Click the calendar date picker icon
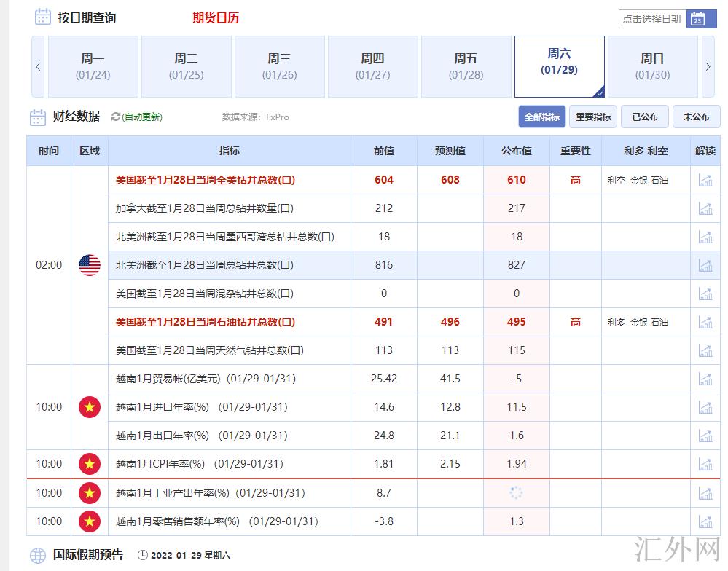 (x=697, y=19)
